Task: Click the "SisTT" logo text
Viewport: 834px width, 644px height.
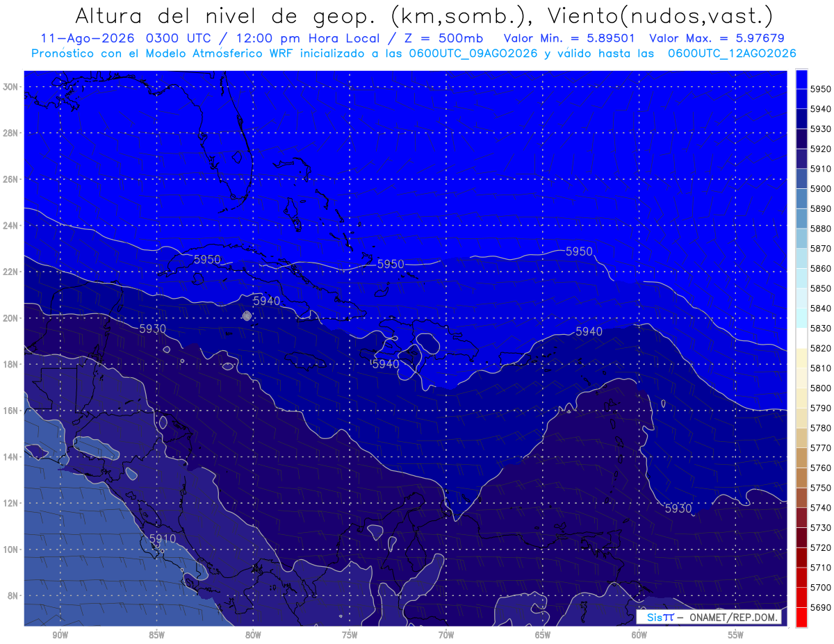Action: coord(660,617)
